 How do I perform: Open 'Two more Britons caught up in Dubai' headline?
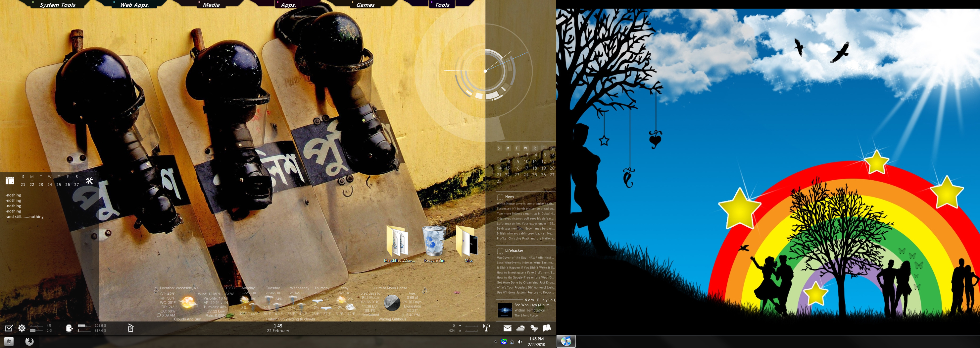tap(525, 213)
